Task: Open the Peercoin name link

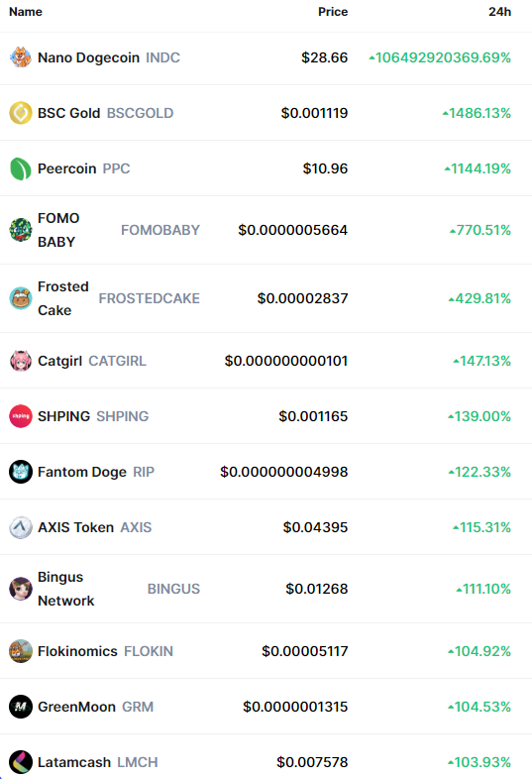Action: point(67,168)
